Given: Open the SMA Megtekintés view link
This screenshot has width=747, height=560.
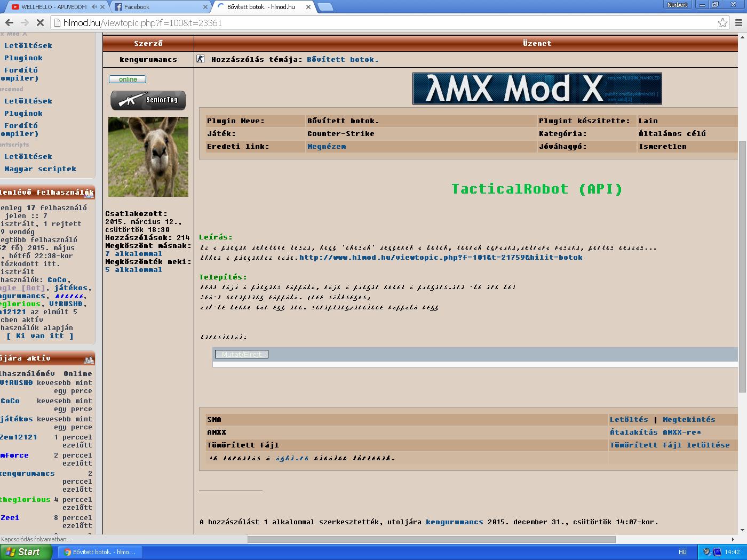Looking at the screenshot, I should click(x=689, y=420).
